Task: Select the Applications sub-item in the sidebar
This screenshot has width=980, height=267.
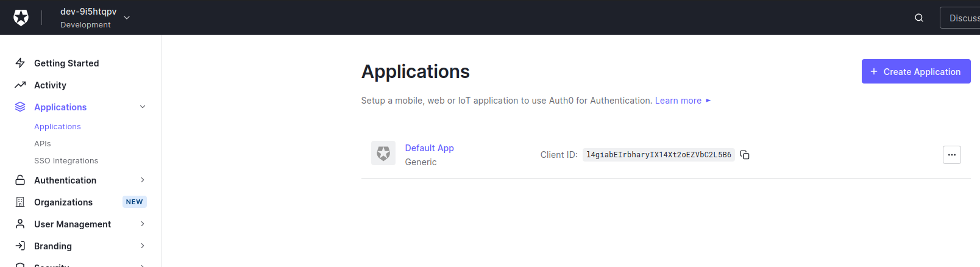Action: (x=57, y=126)
